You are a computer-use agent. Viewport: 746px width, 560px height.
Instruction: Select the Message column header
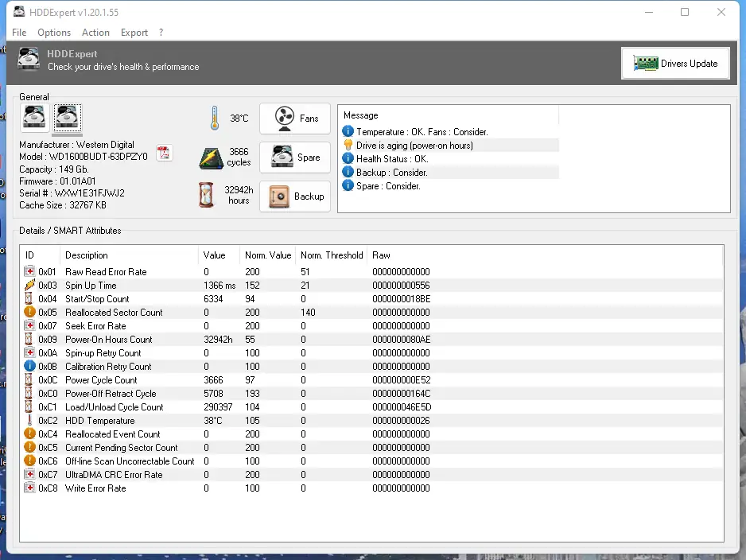point(449,115)
